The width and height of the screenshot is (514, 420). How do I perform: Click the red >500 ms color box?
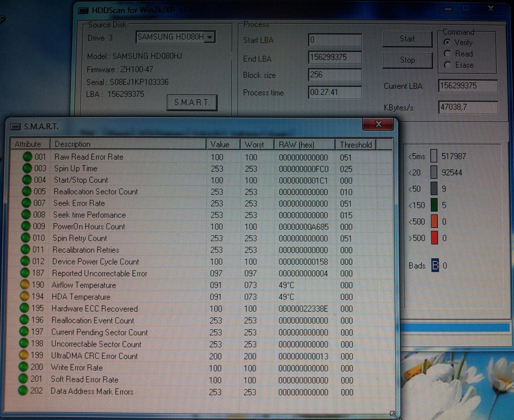click(x=434, y=238)
